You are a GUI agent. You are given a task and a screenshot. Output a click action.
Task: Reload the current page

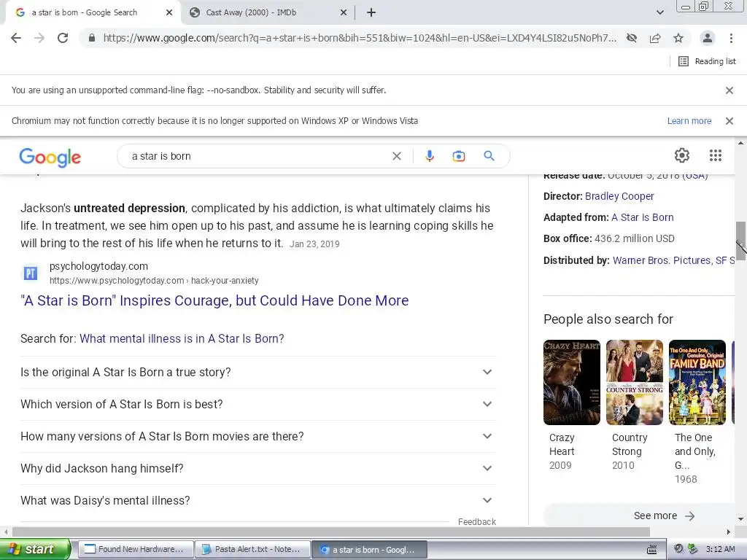[63, 38]
